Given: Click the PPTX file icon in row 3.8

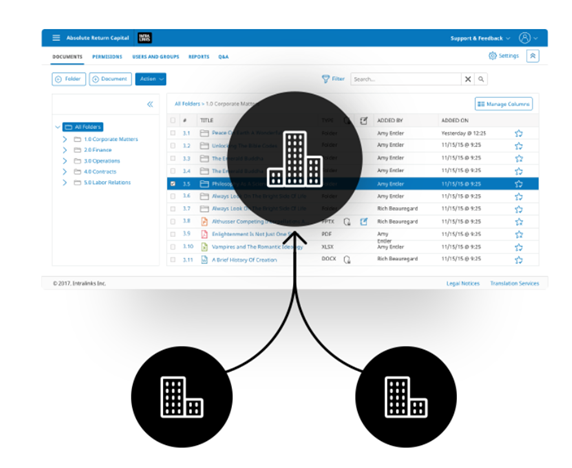Looking at the screenshot, I should 204,221.
